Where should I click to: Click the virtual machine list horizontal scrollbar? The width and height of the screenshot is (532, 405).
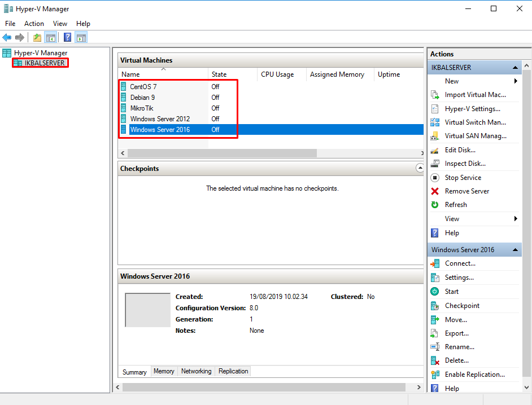222,153
